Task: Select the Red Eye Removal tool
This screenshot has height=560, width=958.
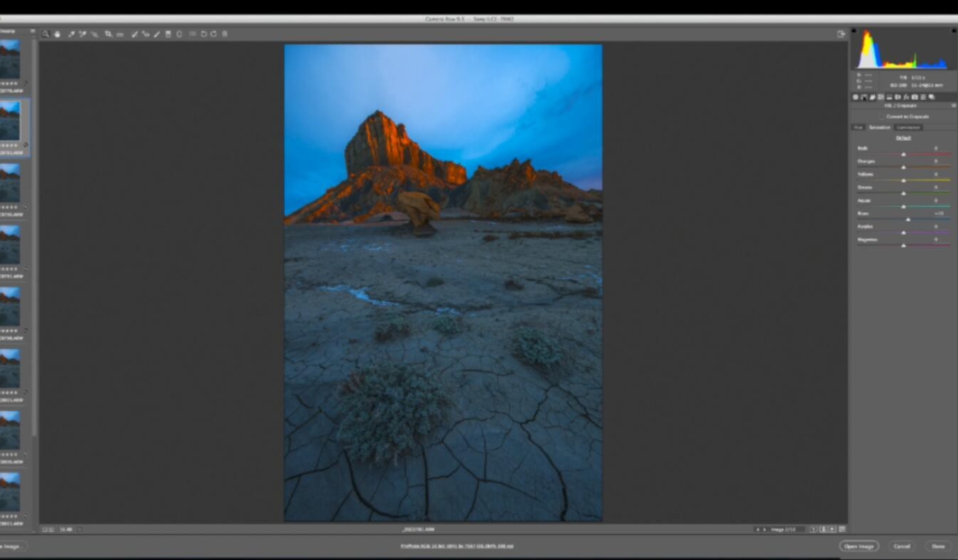Action: [145, 34]
